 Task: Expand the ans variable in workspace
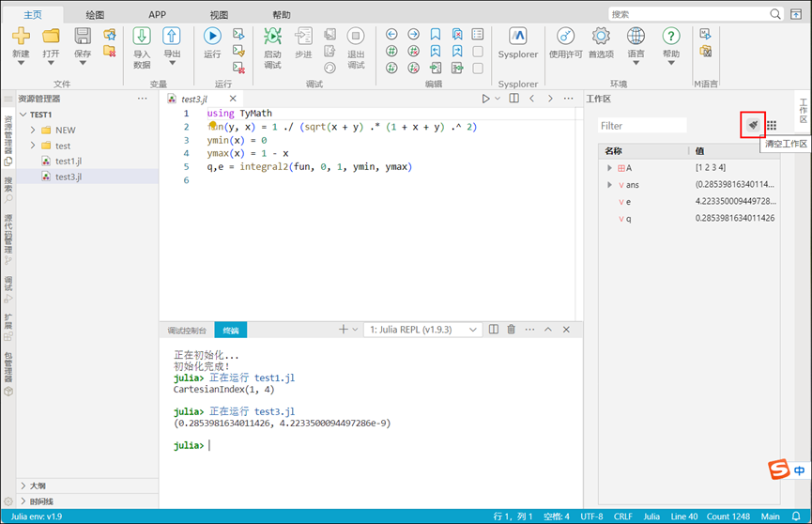click(609, 184)
